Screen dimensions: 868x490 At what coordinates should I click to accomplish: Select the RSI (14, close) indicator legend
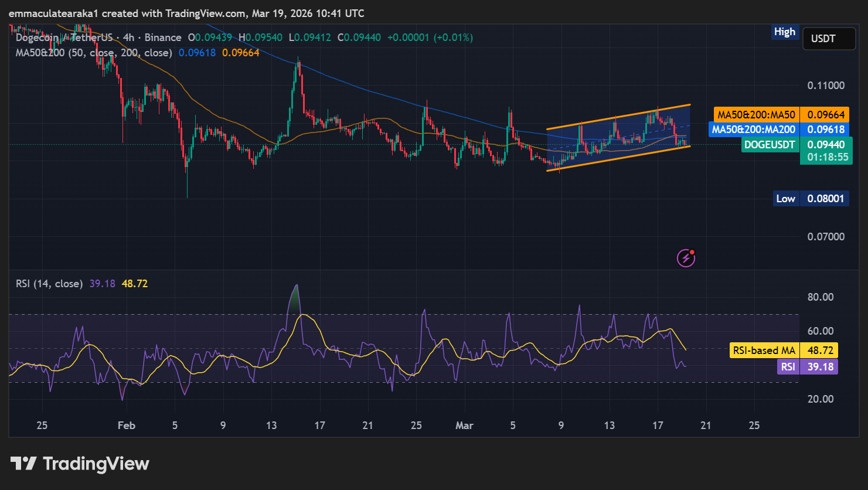coord(49,284)
